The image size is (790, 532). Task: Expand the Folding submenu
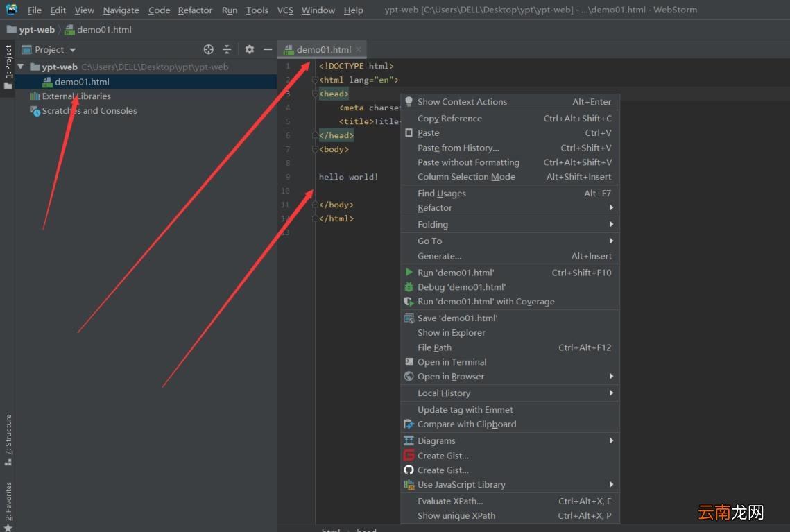[x=510, y=225]
